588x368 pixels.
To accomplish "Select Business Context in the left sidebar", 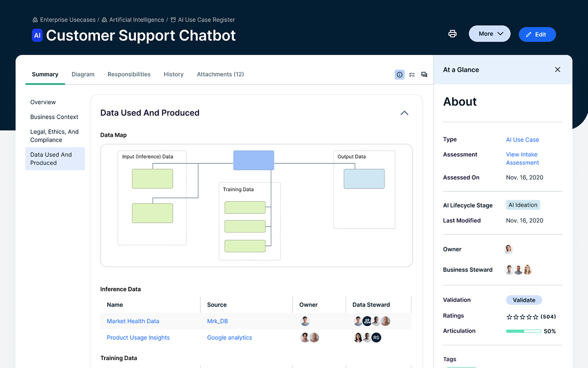I will pyautogui.click(x=54, y=117).
